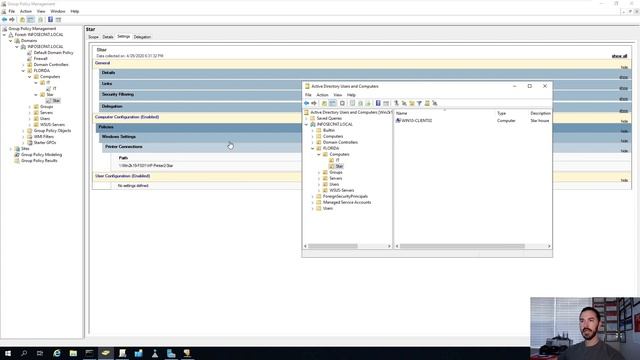Select Star OU in Active Directory tree
Image resolution: width=640 pixels, height=360 pixels.
[x=339, y=166]
